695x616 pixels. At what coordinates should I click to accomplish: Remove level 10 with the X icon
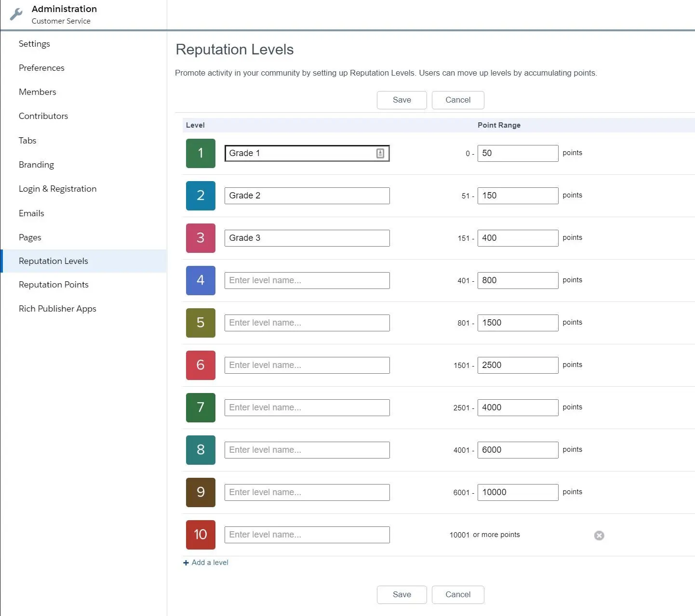[x=599, y=536]
